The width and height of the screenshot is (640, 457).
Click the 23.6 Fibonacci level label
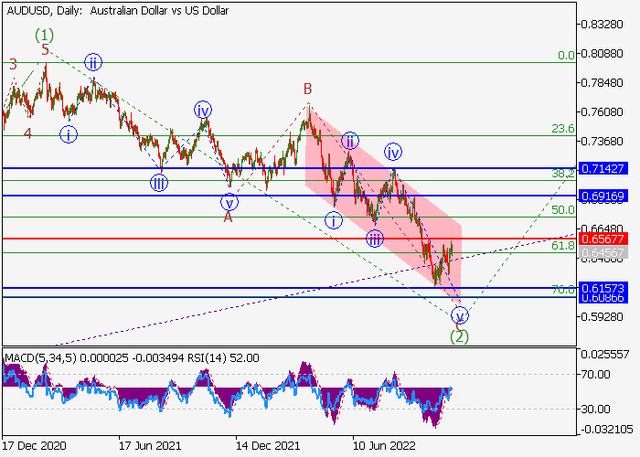click(x=562, y=129)
